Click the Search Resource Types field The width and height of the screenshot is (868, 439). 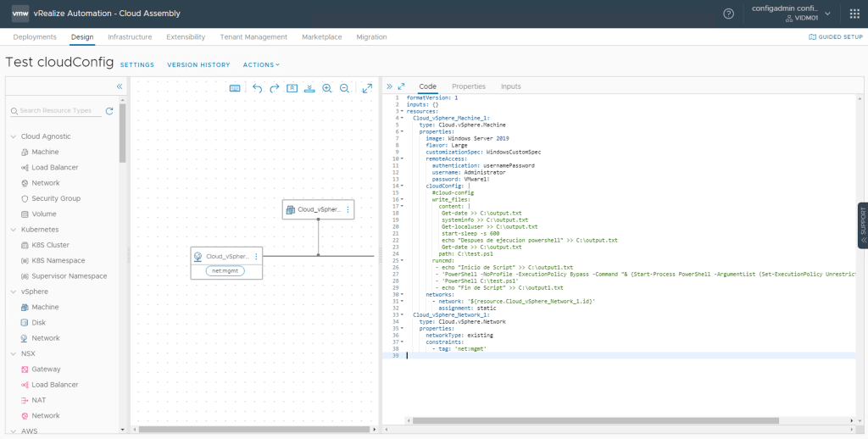point(56,111)
